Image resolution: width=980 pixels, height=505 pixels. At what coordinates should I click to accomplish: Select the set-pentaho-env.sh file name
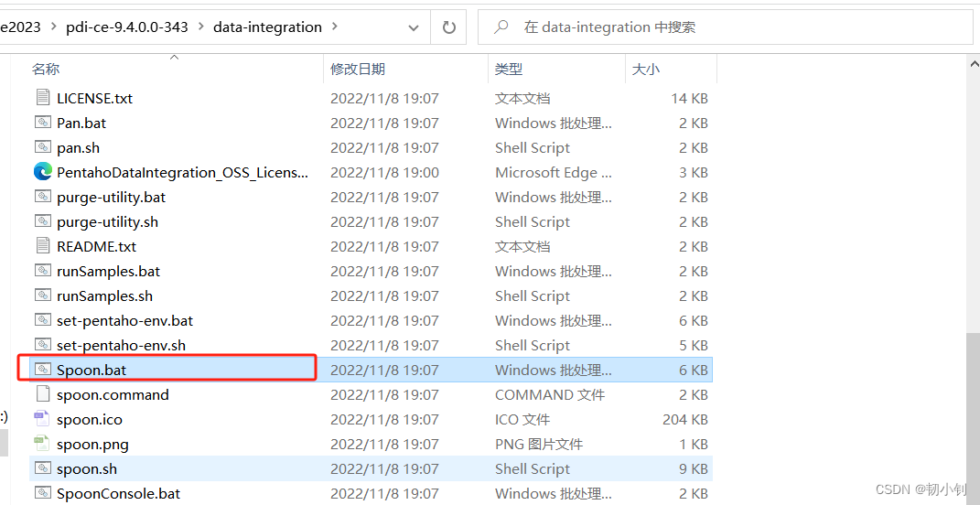point(122,345)
